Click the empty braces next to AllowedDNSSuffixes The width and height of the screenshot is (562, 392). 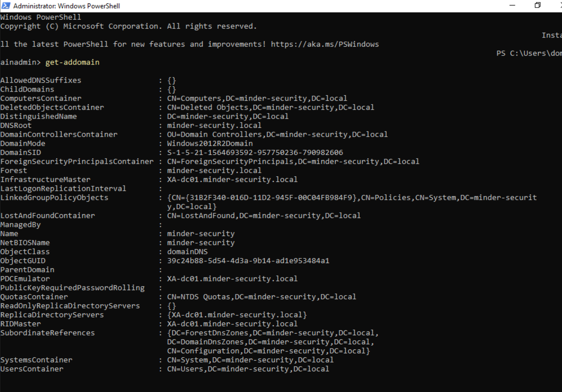(x=171, y=81)
